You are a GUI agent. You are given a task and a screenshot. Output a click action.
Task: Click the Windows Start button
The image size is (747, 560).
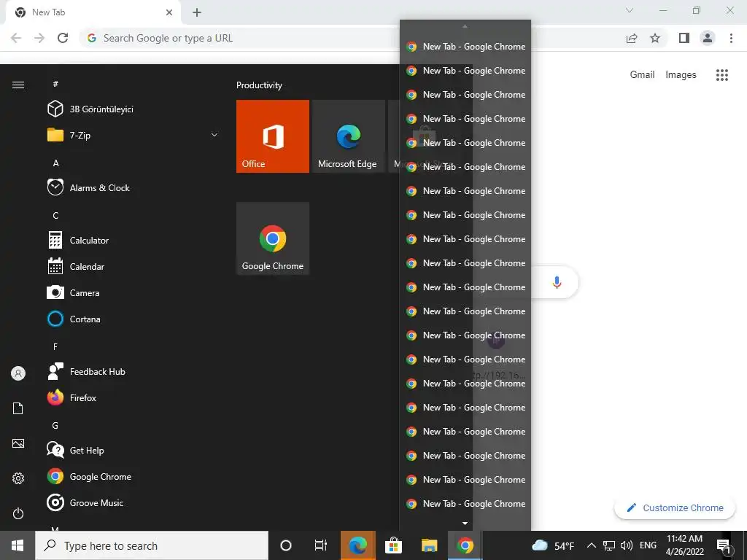[x=18, y=545]
